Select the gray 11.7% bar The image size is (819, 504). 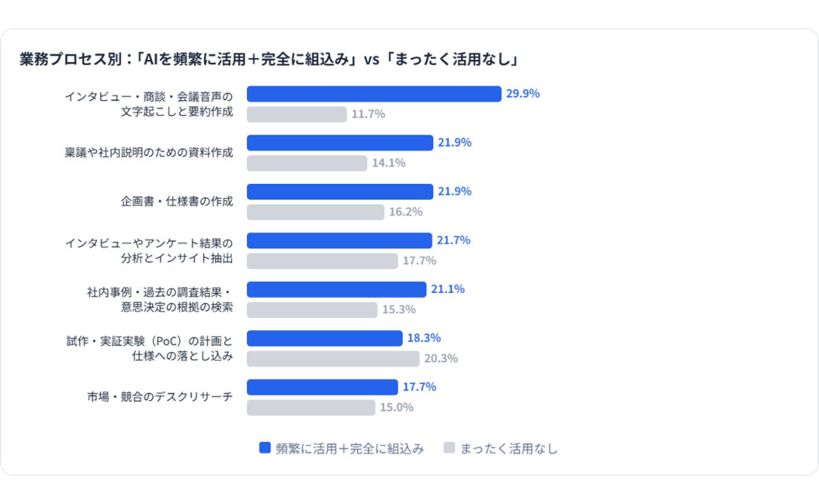click(297, 114)
